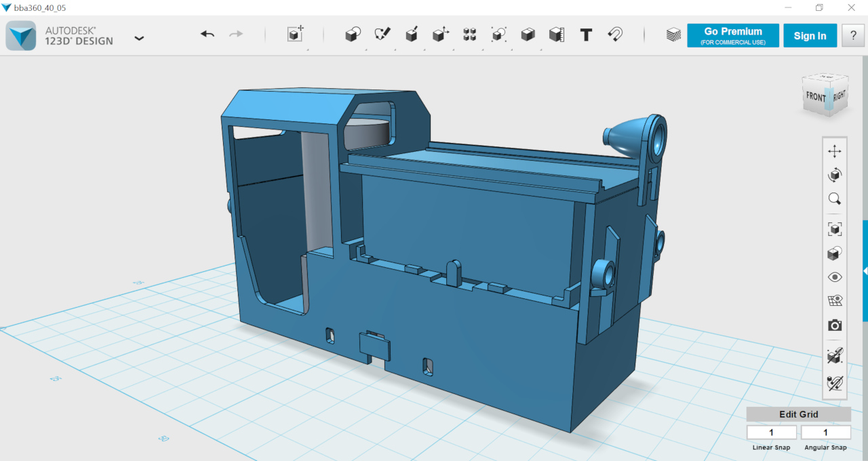Image resolution: width=868 pixels, height=461 pixels.
Task: Toggle snapping while sketching icon
Action: click(835, 355)
